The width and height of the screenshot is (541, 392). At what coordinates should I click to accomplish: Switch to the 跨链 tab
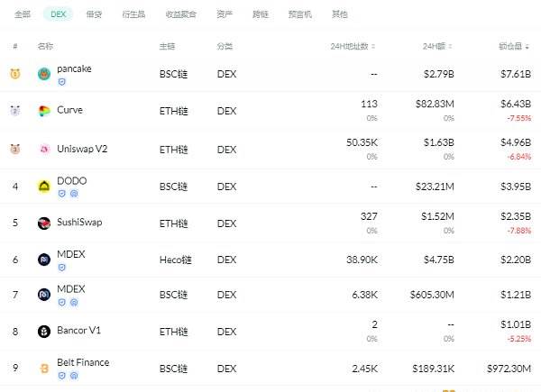tap(261, 14)
